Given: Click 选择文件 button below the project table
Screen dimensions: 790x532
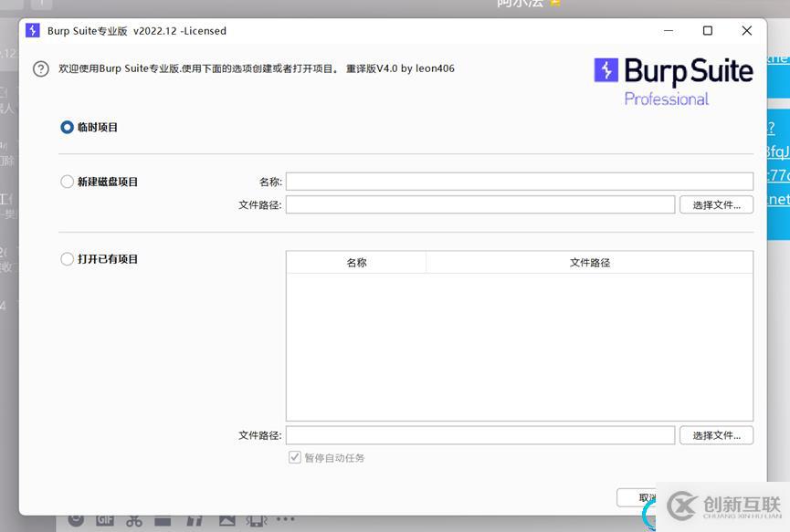Looking at the screenshot, I should (x=716, y=435).
